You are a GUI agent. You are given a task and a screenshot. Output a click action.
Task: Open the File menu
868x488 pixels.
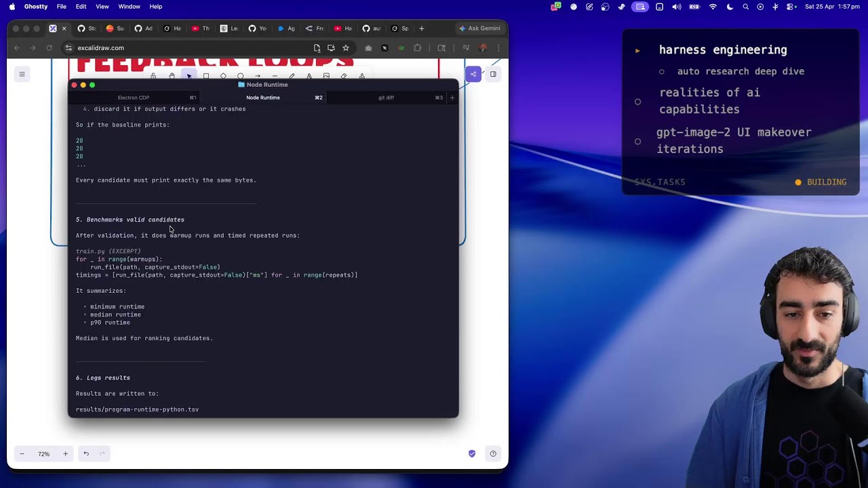tap(62, 7)
